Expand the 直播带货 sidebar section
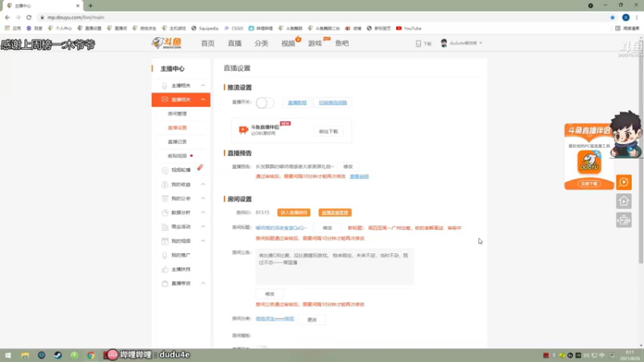The width and height of the screenshot is (644, 362). (203, 283)
